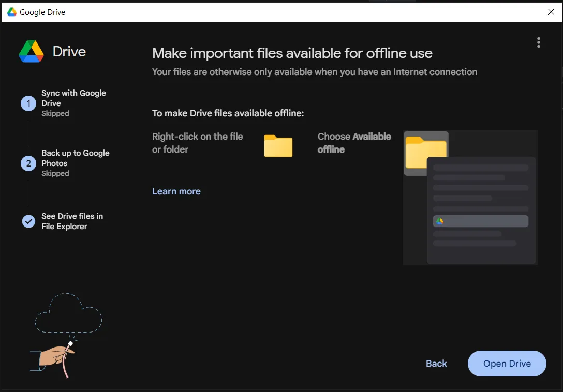The width and height of the screenshot is (563, 392).
Task: Open the three-dot more options menu
Action: click(538, 42)
